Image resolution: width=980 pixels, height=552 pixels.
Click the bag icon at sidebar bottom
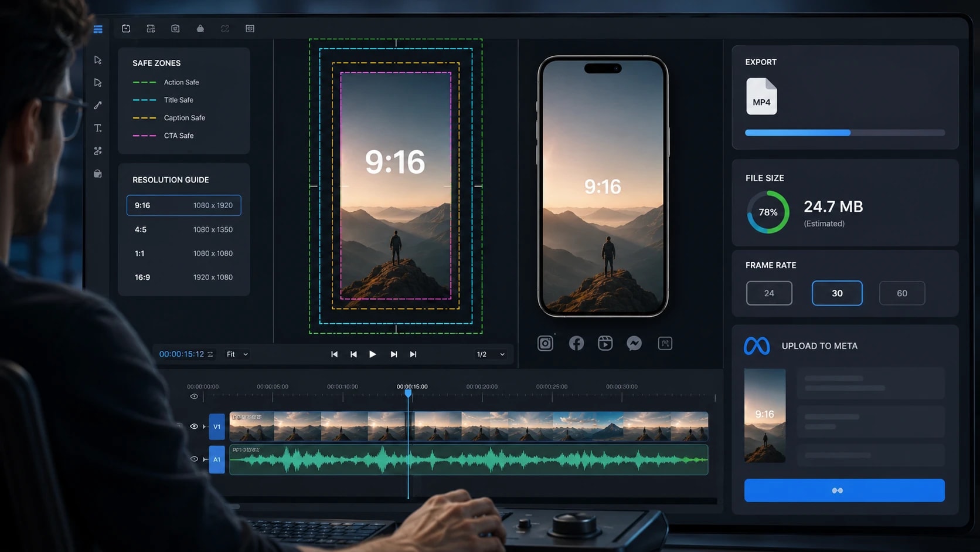point(98,174)
